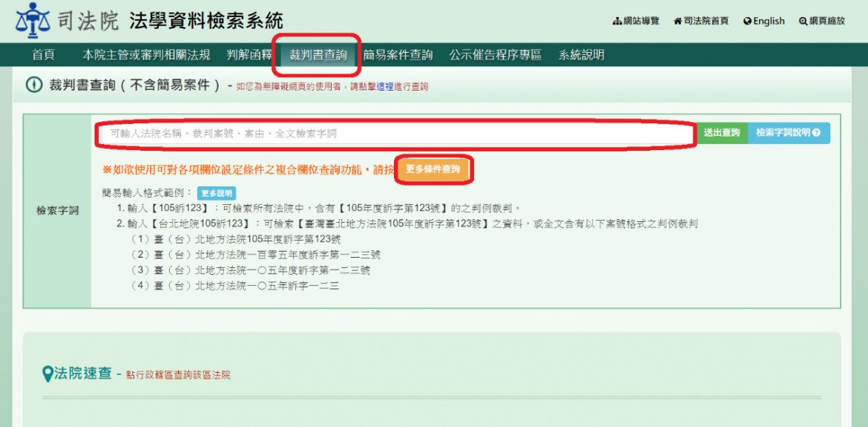This screenshot has height=427, width=868.
Task: Click the compass icon beside 裁判書查詢 heading
Action: point(34,85)
